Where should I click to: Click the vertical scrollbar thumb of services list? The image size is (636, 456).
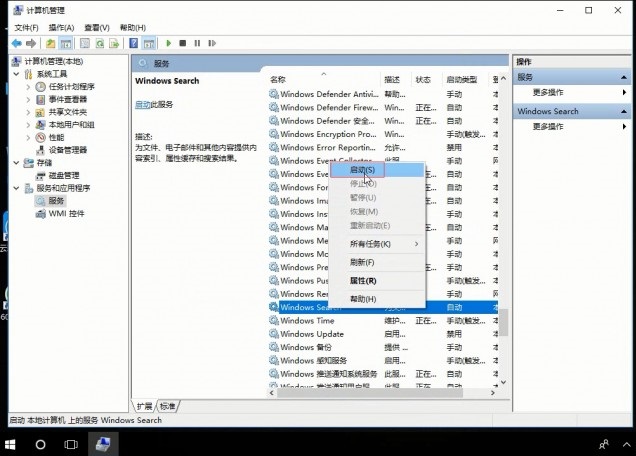click(503, 323)
